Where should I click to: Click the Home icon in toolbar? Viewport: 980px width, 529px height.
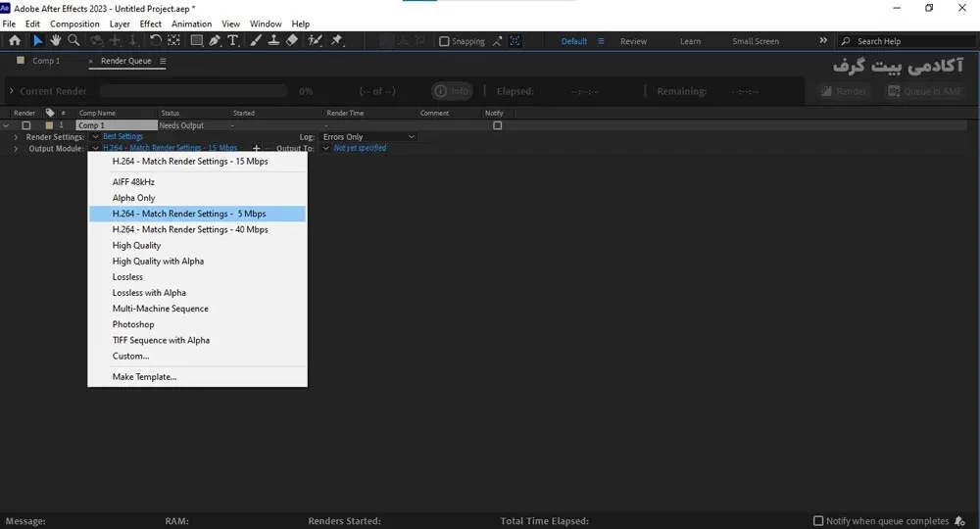coord(15,40)
